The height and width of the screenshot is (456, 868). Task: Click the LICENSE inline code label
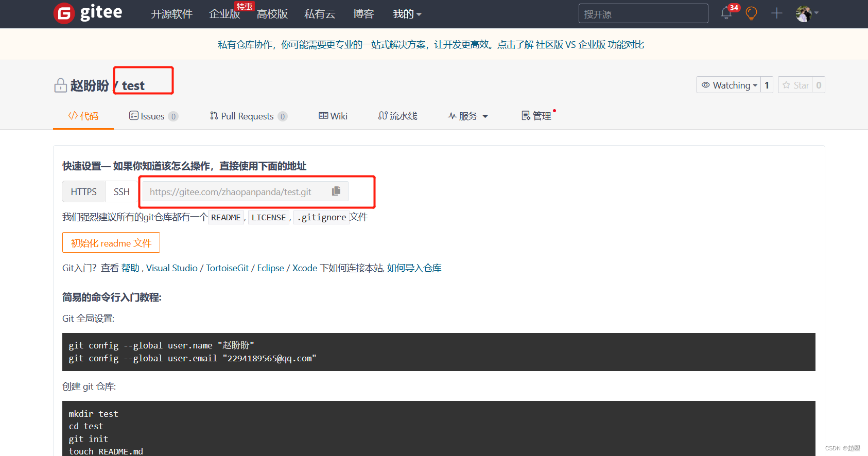click(269, 217)
